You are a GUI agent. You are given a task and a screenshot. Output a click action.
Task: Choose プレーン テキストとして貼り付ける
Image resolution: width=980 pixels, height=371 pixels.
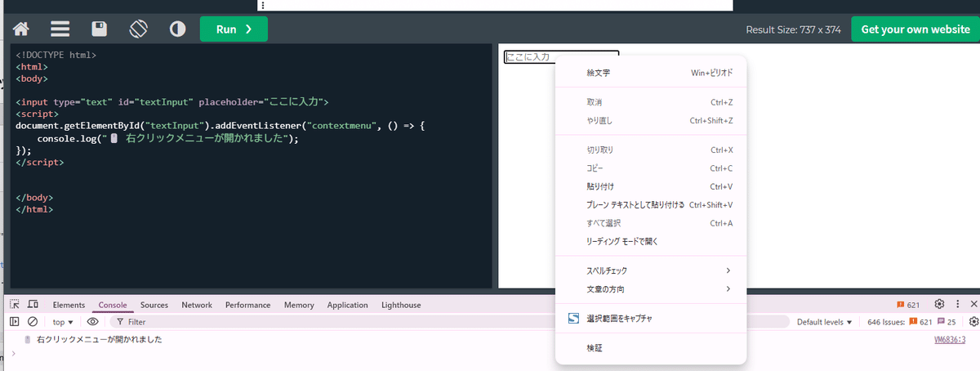point(650,205)
